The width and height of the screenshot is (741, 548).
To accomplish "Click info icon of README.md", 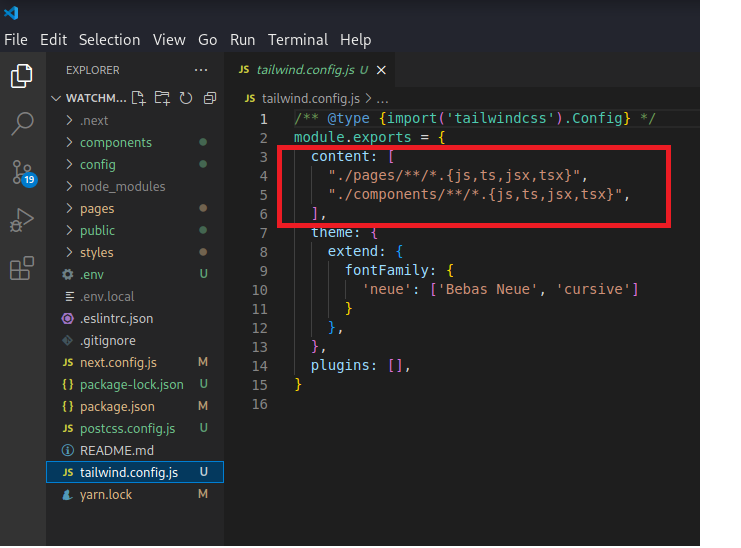I will tap(68, 450).
